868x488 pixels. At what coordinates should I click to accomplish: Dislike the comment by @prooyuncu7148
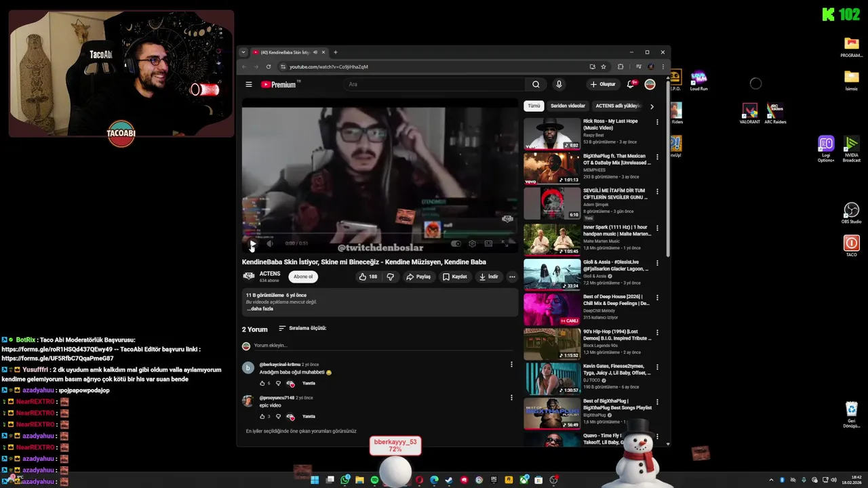(278, 417)
